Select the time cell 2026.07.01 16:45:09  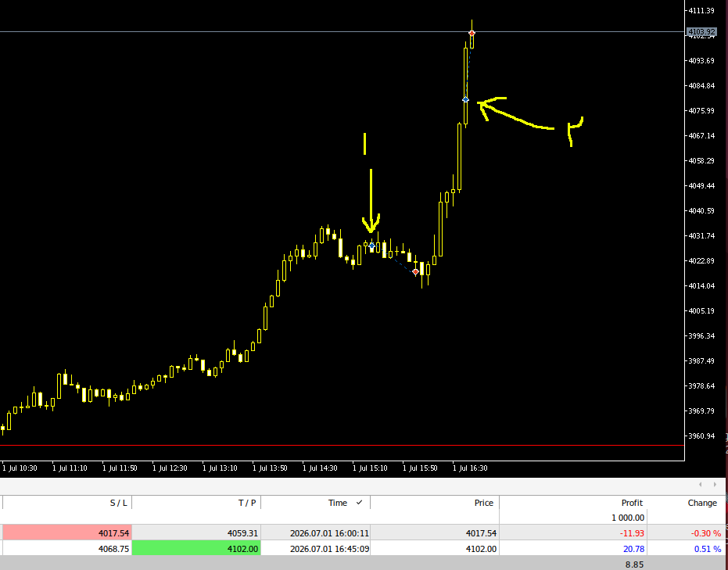(x=316, y=548)
